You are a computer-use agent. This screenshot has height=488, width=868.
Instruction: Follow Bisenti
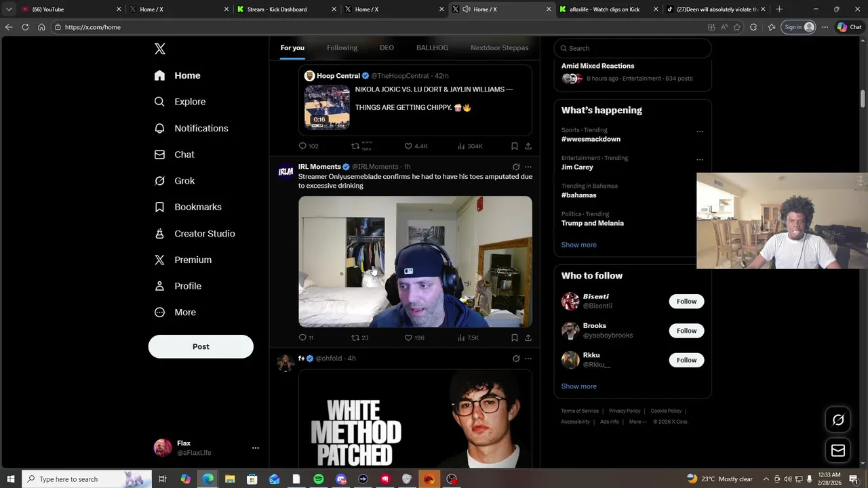[x=686, y=302]
